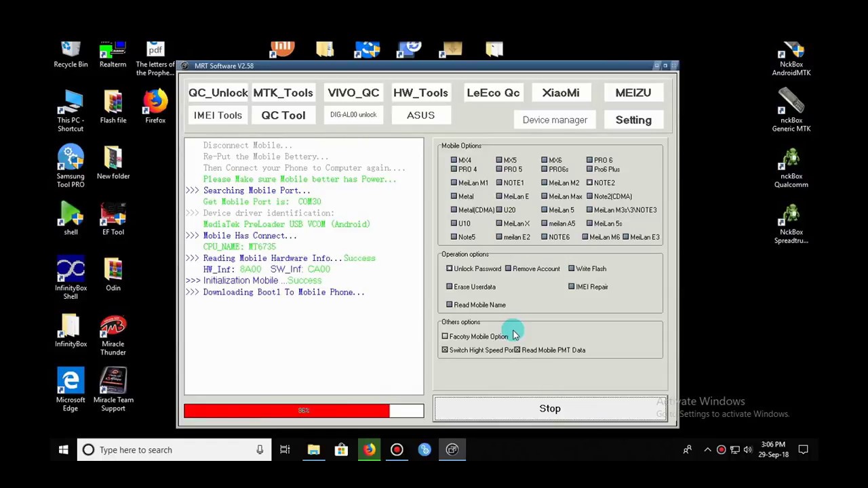
Task: Open Firefox desktop shortcut
Action: (x=155, y=107)
